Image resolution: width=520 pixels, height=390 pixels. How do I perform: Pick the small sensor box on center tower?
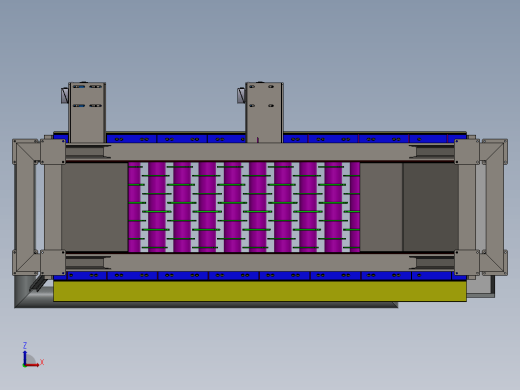pos(241,95)
